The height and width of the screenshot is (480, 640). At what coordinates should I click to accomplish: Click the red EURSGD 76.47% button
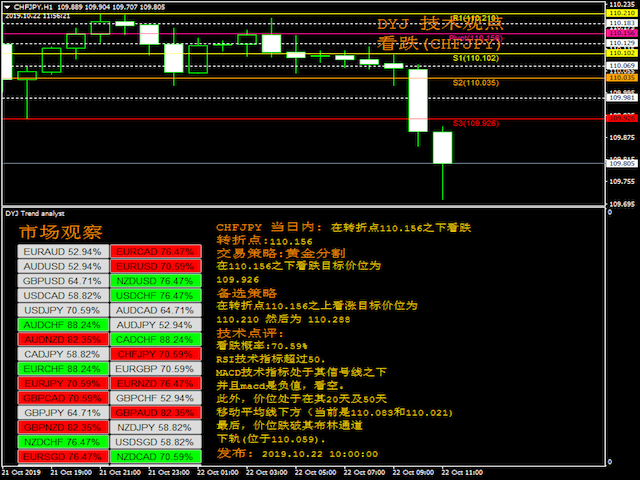click(x=62, y=456)
